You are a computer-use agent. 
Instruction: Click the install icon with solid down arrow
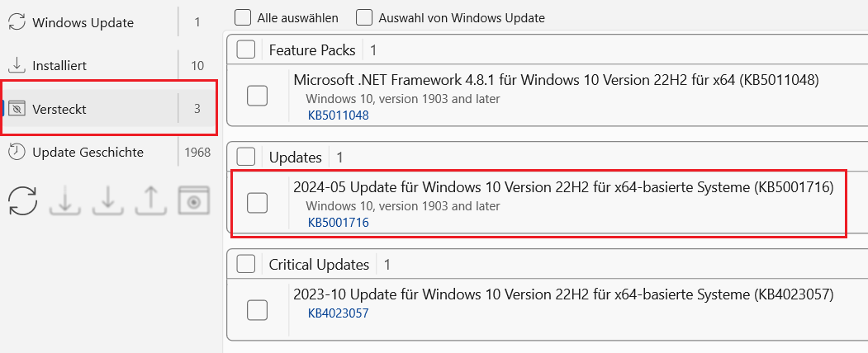(107, 201)
